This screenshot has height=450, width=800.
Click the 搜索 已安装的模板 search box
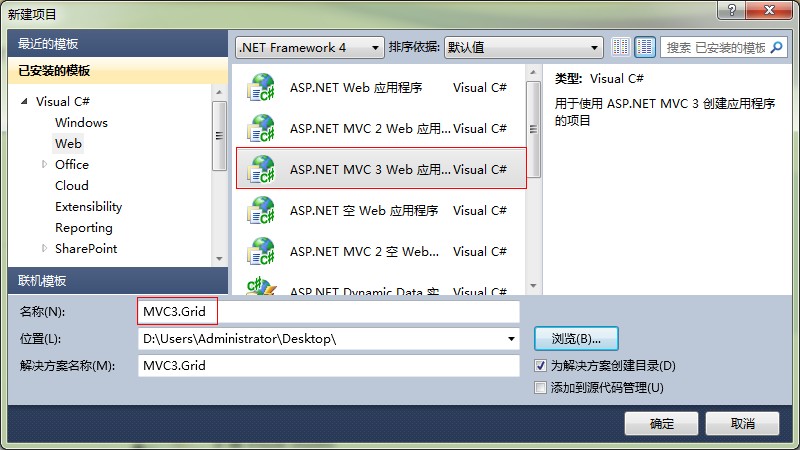(x=723, y=47)
